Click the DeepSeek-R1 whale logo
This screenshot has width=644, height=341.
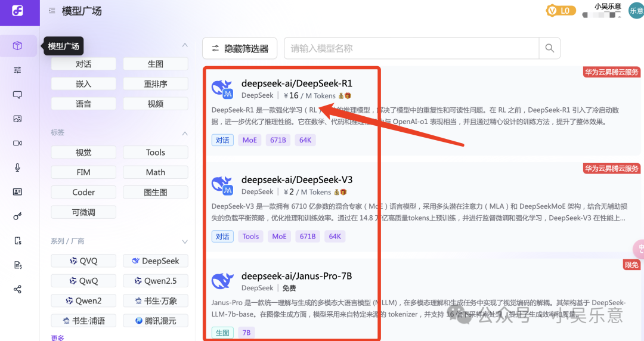[222, 89]
